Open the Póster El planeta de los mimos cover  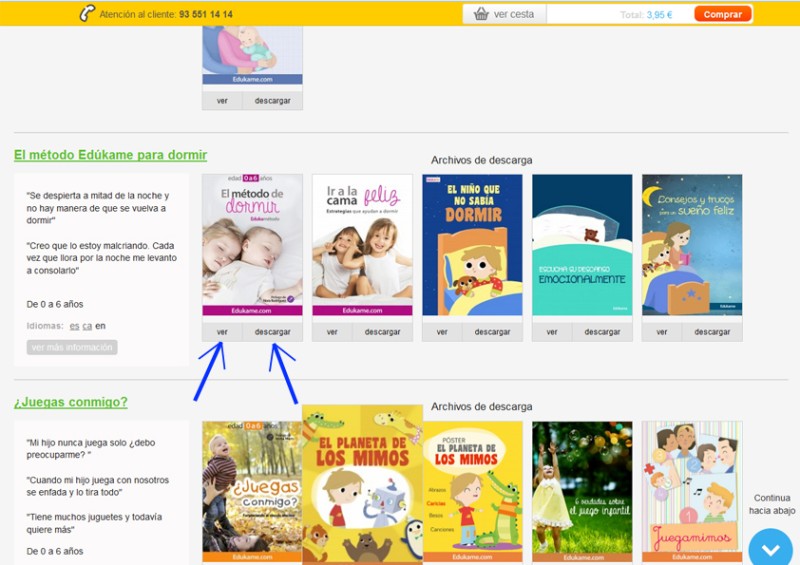pyautogui.click(x=473, y=492)
